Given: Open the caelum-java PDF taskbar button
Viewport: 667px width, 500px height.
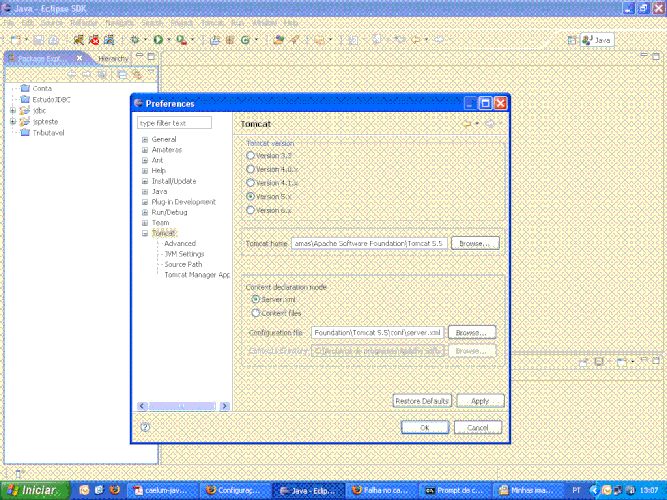Looking at the screenshot, I should (x=163, y=490).
